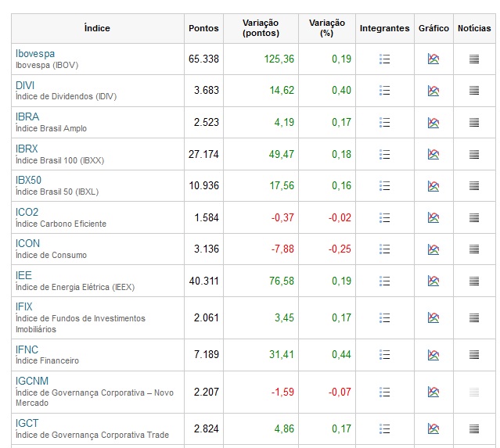Open IGCT news icon
Image resolution: width=500 pixels, height=448 pixels.
click(474, 429)
